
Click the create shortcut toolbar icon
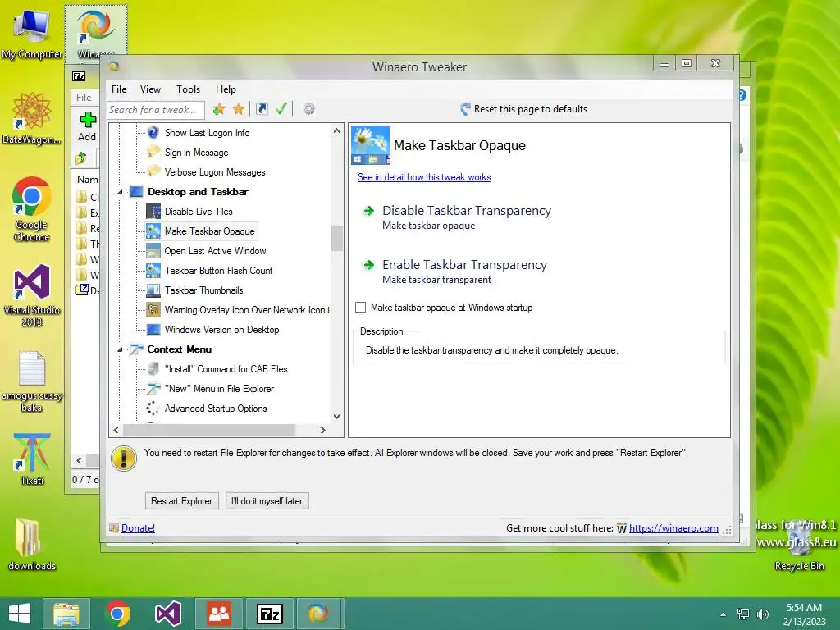point(262,109)
